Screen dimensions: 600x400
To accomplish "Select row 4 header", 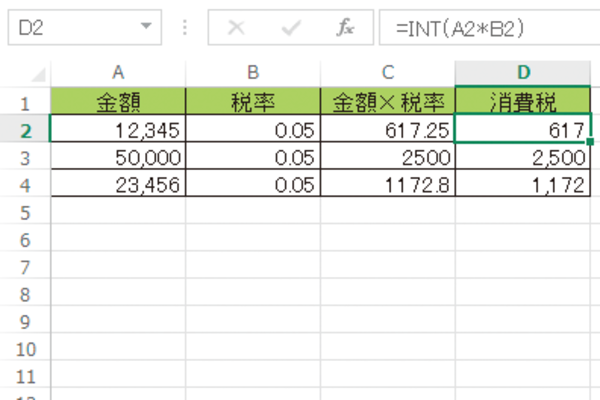I will (25, 185).
